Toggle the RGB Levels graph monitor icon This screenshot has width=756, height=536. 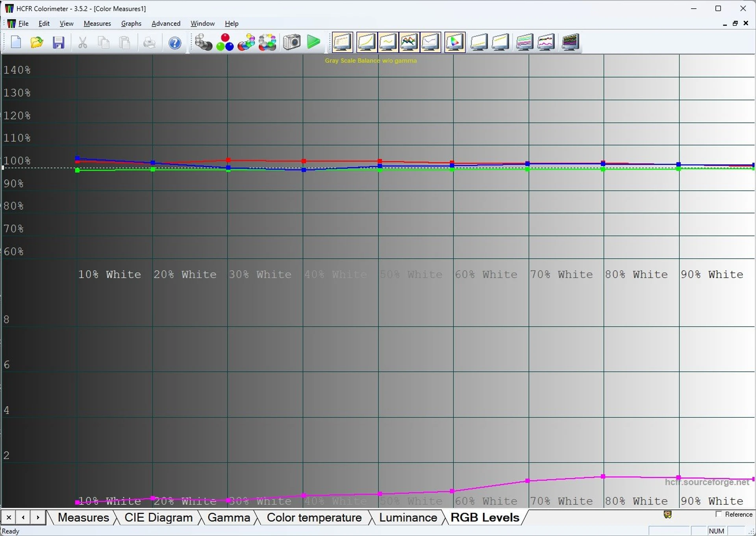coord(409,42)
